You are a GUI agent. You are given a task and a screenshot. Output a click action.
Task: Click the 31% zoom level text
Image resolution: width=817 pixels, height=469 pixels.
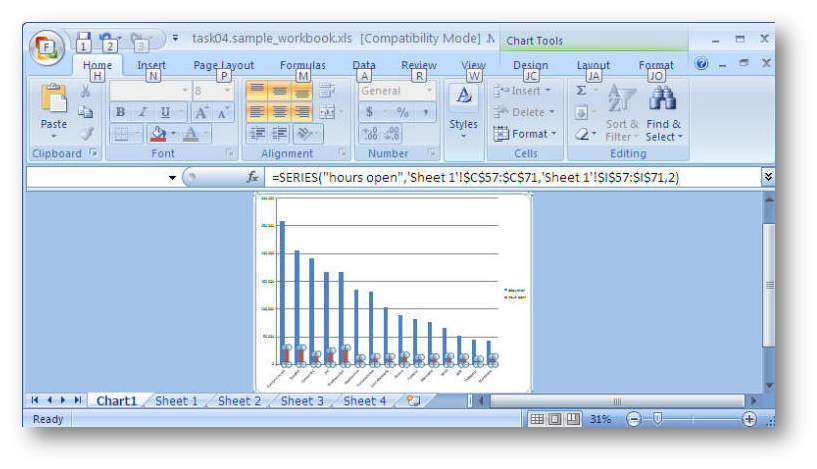click(x=600, y=419)
